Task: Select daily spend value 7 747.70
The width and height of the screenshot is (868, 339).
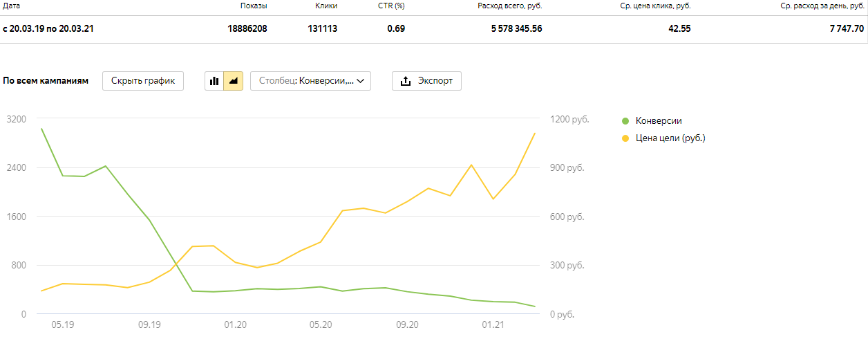Action: click(847, 29)
